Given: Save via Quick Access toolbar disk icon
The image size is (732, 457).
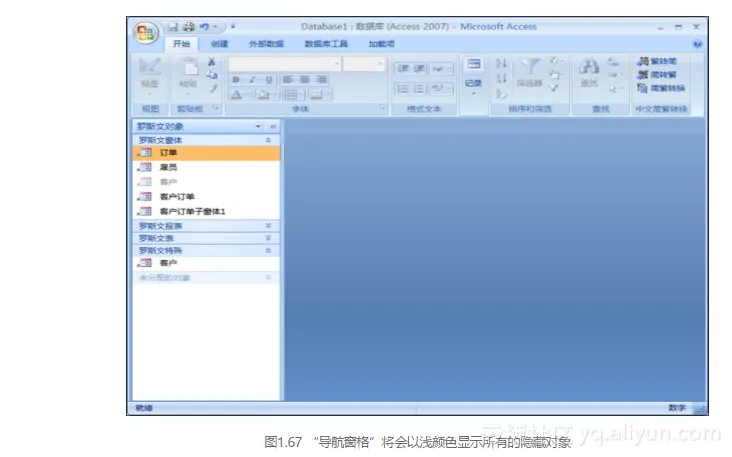Looking at the screenshot, I should pyautogui.click(x=173, y=27).
